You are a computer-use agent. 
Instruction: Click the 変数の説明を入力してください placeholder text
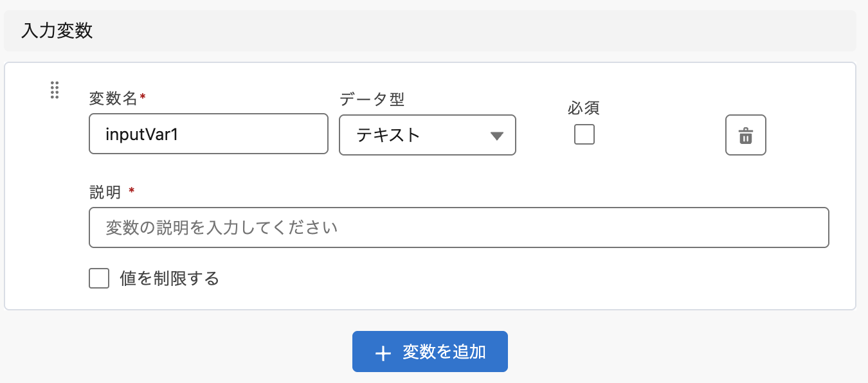pos(222,227)
